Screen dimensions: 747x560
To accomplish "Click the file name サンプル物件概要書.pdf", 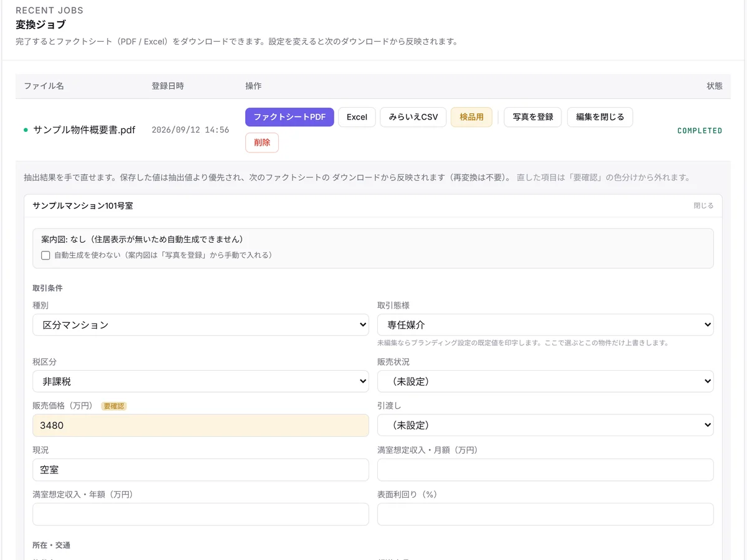I will [x=84, y=130].
